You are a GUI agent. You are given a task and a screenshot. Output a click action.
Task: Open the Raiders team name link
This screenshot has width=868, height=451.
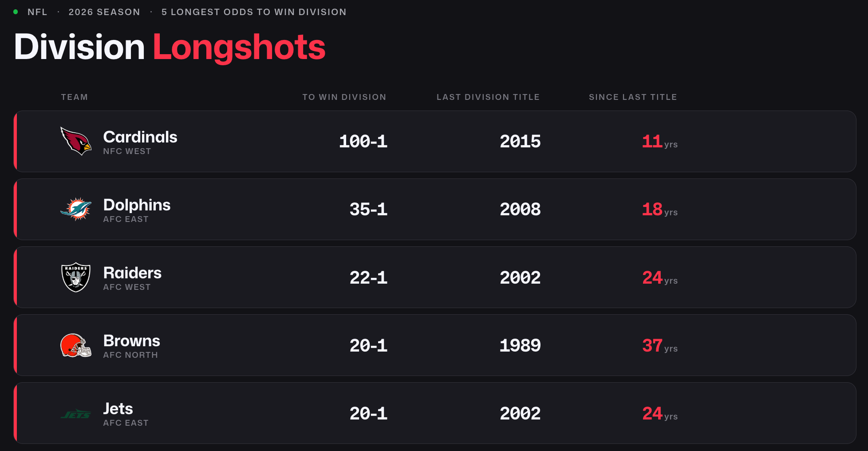(132, 273)
